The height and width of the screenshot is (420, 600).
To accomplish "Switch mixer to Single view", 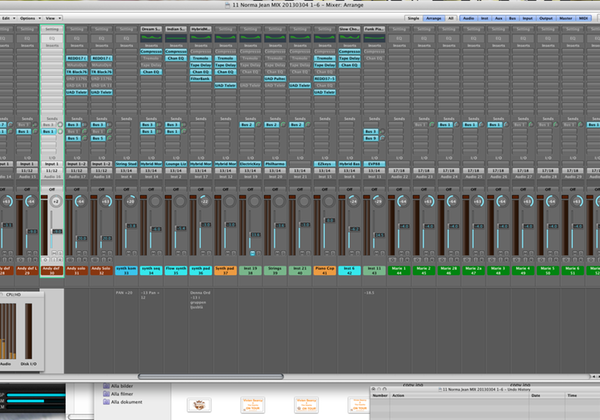I will pos(413,18).
